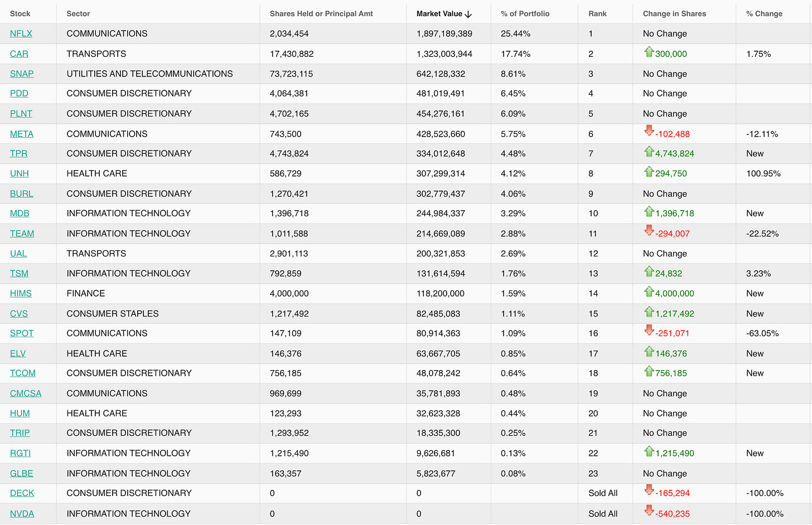This screenshot has height=525, width=812.
Task: Select the shares value 73,723,115
Action: pyautogui.click(x=291, y=74)
